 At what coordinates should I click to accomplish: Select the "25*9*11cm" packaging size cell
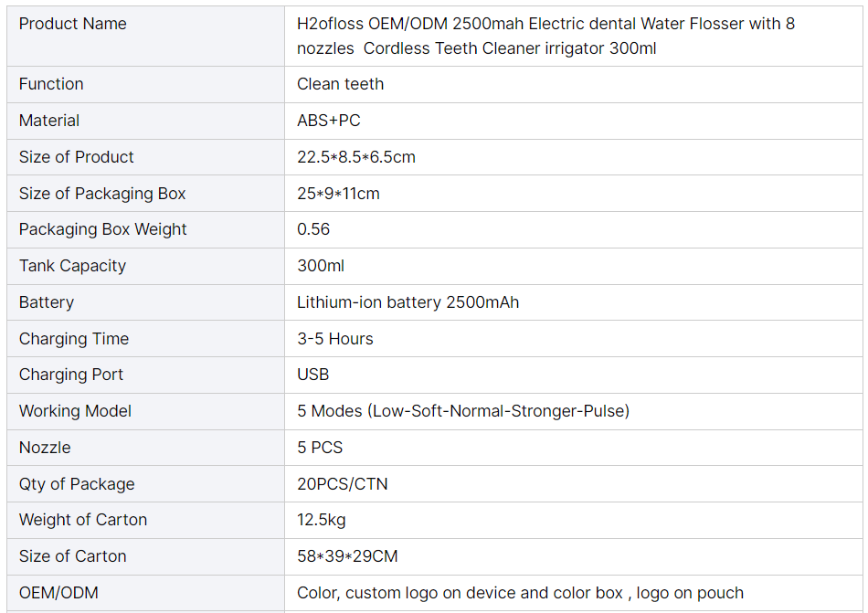click(338, 194)
